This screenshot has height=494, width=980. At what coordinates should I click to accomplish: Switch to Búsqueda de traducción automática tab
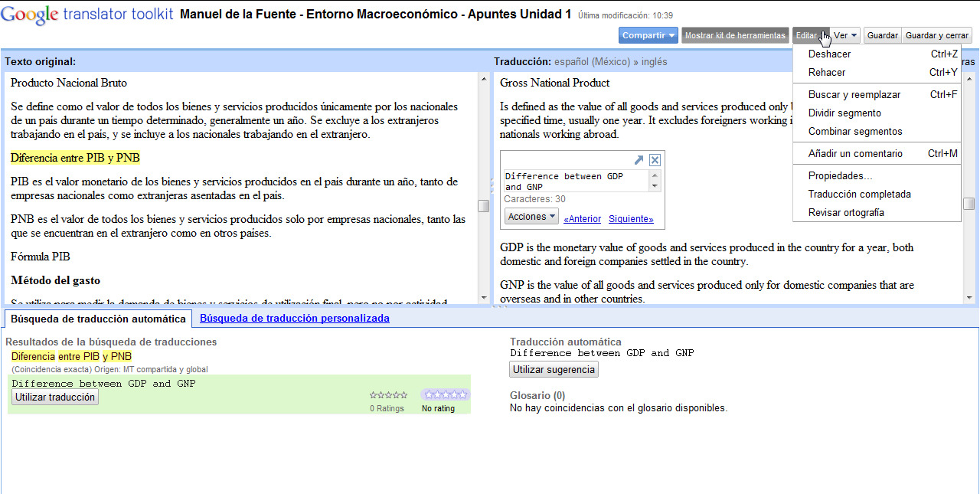coord(98,319)
